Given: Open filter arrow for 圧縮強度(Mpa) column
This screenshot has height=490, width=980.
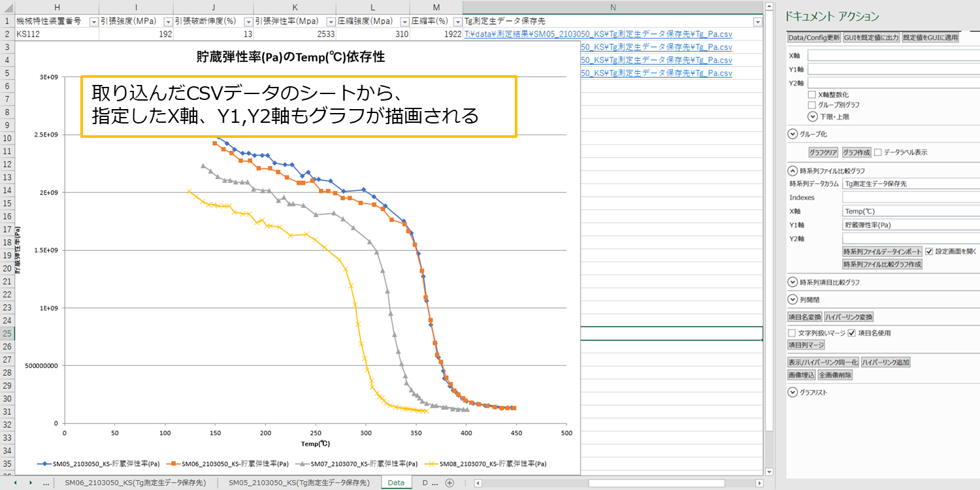Looking at the screenshot, I should click(x=404, y=22).
